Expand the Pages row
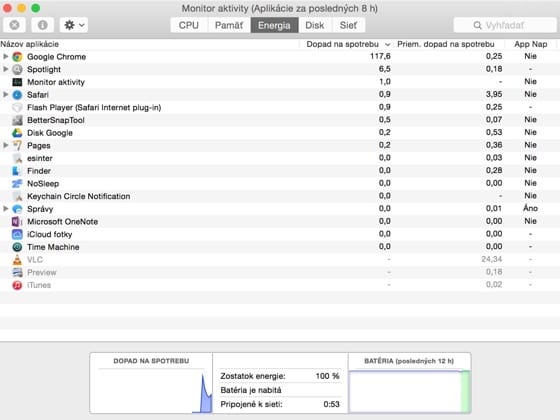This screenshot has height=420, width=560. pos(5,145)
